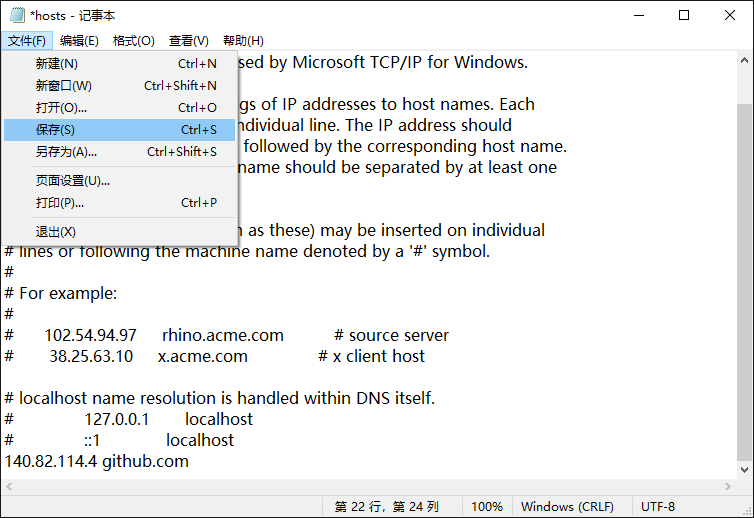Click the UTF-8 encoding status entry
Viewport: 754px width, 518px height.
point(658,507)
